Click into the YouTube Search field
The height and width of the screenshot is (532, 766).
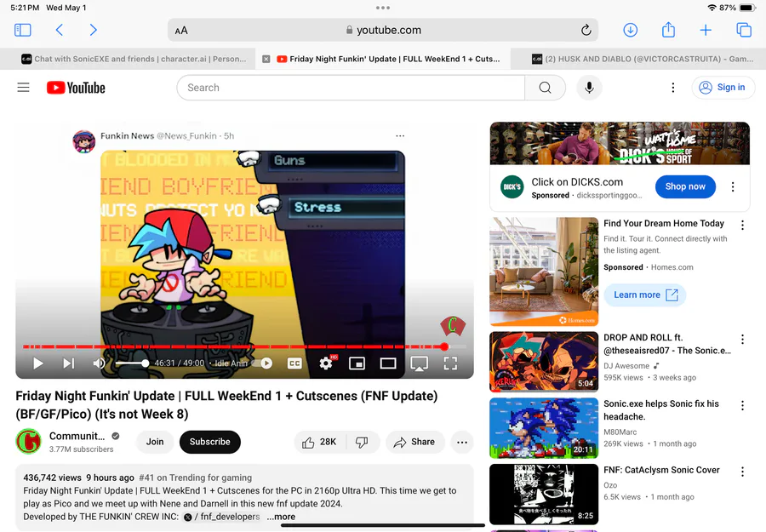[351, 88]
